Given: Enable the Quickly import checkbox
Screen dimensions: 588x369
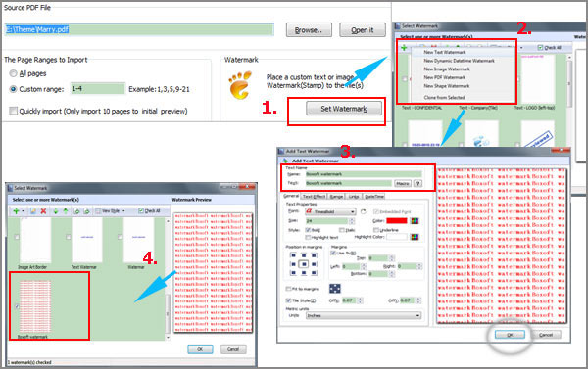Looking at the screenshot, I should 13,111.
